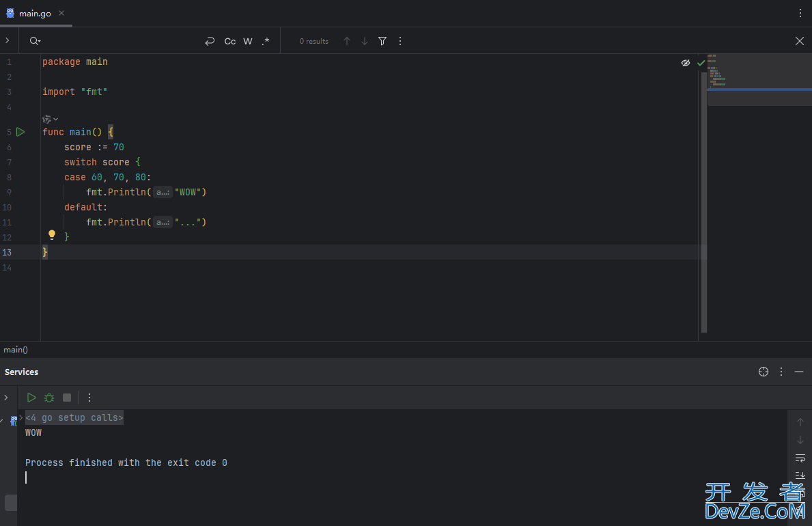Click line number 13 in gutter

[8, 252]
